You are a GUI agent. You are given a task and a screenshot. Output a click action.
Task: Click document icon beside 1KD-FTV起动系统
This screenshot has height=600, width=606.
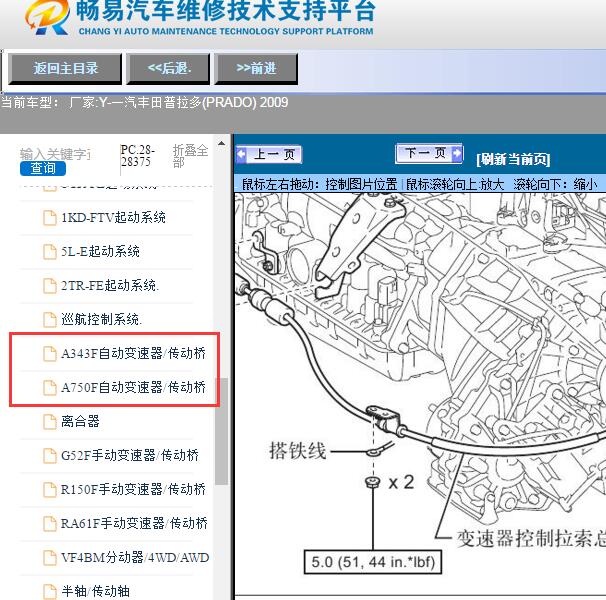tap(49, 217)
